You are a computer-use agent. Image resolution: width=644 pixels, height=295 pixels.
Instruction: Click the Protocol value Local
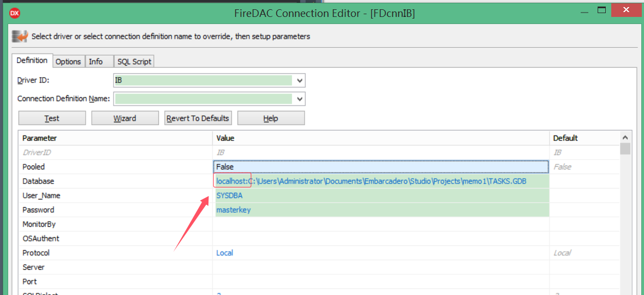coord(225,253)
